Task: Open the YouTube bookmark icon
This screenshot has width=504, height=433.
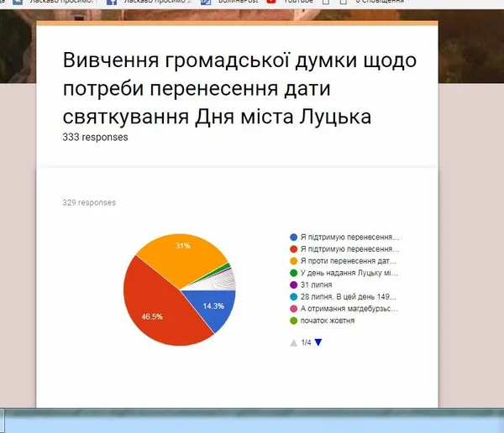Action: pyautogui.click(x=271, y=2)
